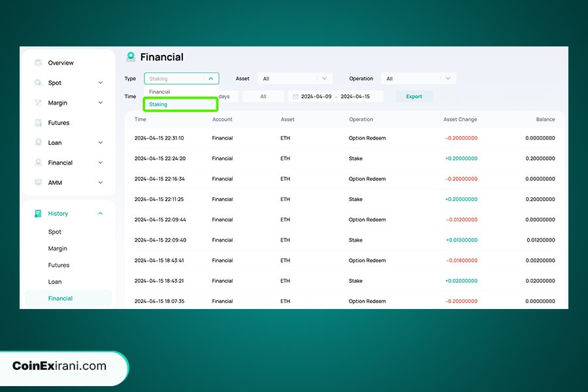The image size is (588, 392).
Task: Click asset change -0.01200000
Action: [x=462, y=220]
